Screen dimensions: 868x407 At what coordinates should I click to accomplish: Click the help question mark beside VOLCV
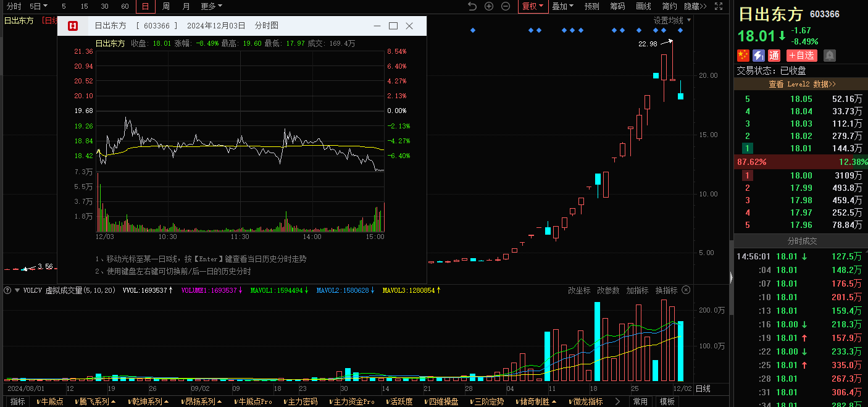8,290
